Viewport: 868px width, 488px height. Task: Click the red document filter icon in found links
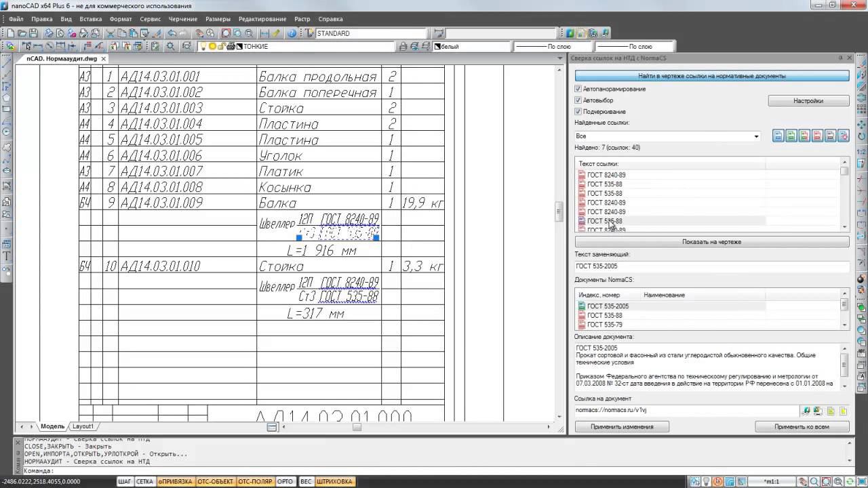[817, 136]
